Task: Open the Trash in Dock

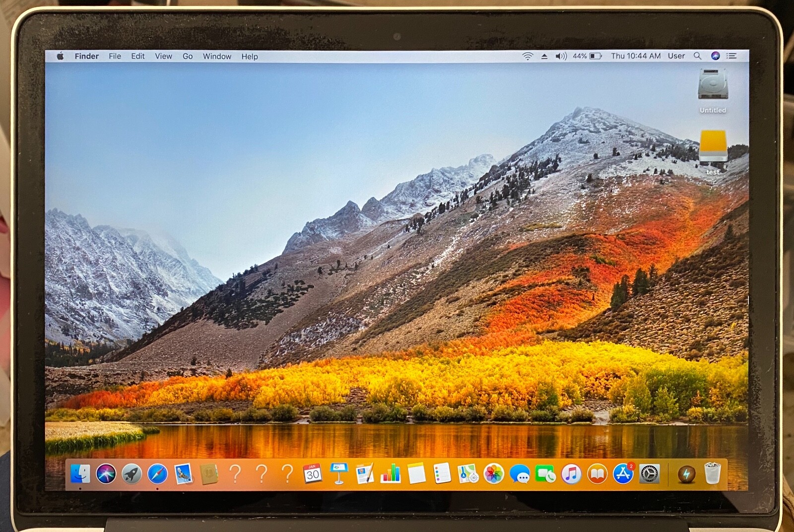Action: pos(713,473)
